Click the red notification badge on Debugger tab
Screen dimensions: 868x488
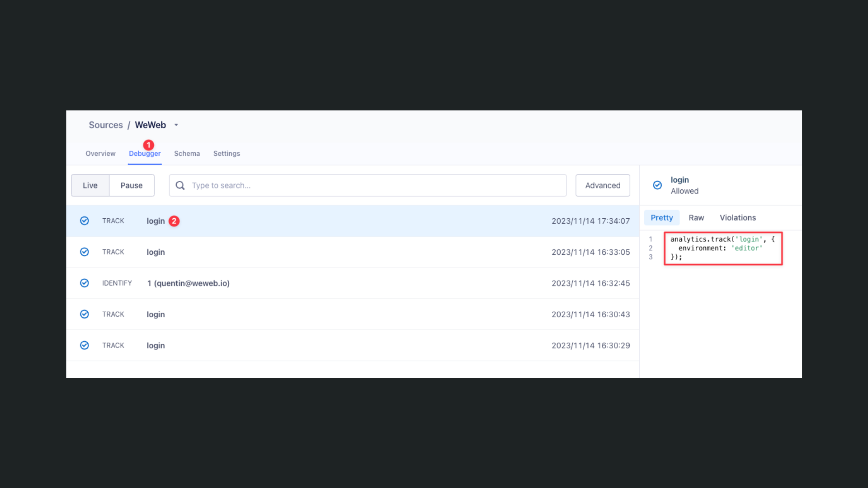(x=149, y=145)
